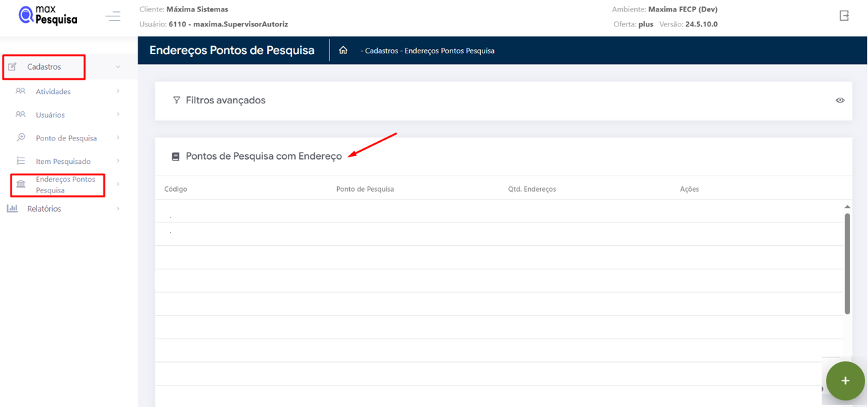Screen dimensions: 868x407
Task: Open the Cadastros menu
Action: 43,67
